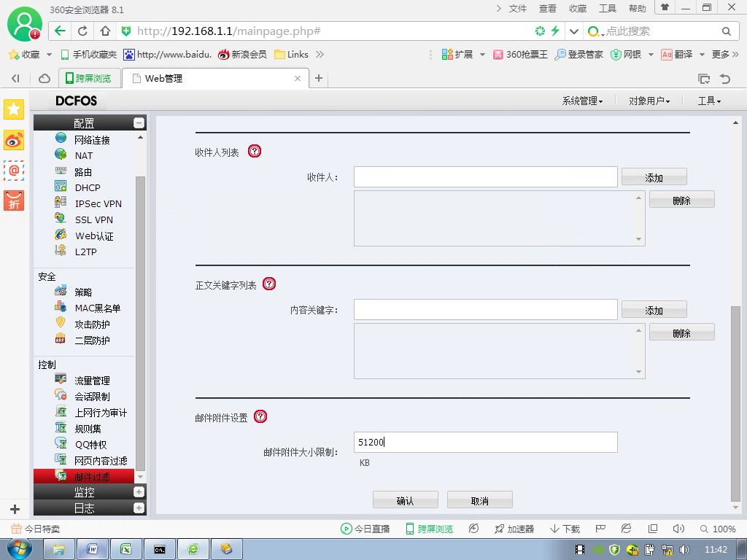Select IPSec VPN in sidebar
The width and height of the screenshot is (747, 560).
pyautogui.click(x=98, y=204)
